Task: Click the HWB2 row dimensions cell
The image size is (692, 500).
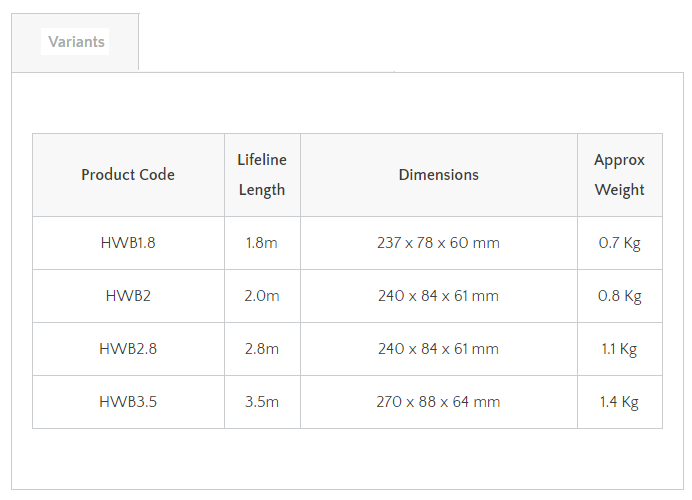Action: (438, 296)
